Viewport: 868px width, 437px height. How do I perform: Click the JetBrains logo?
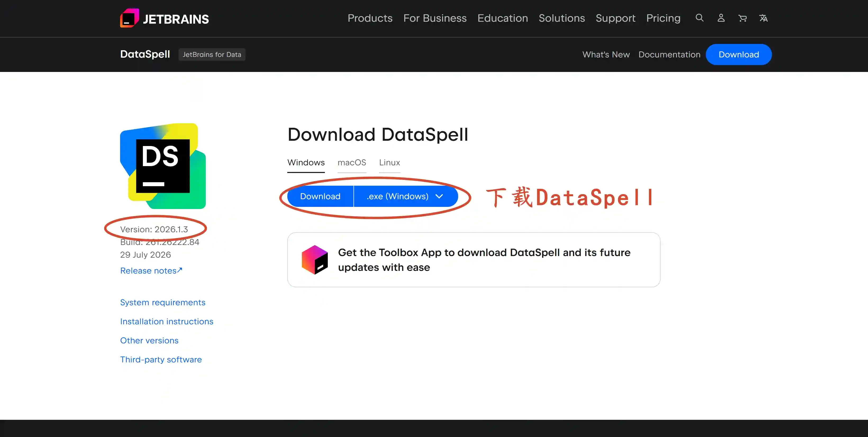(x=165, y=18)
